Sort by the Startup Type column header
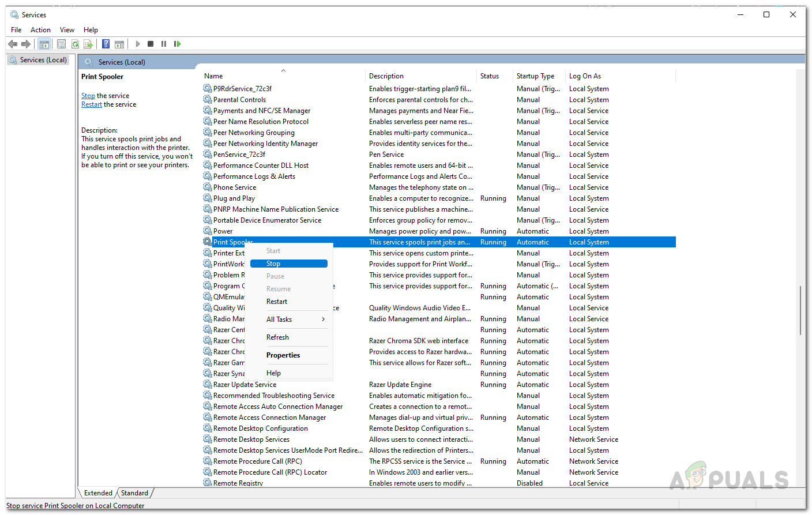 click(535, 76)
